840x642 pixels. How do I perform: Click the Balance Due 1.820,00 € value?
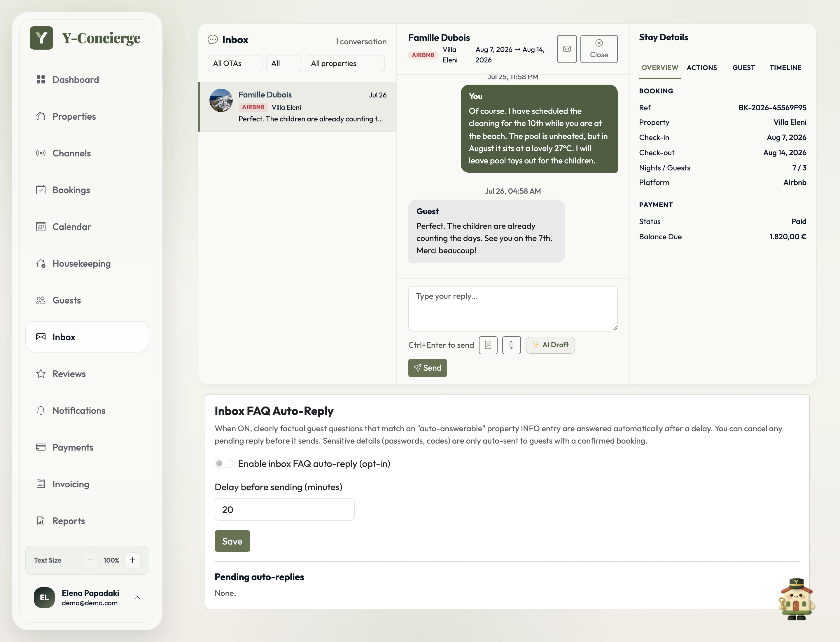tap(788, 237)
